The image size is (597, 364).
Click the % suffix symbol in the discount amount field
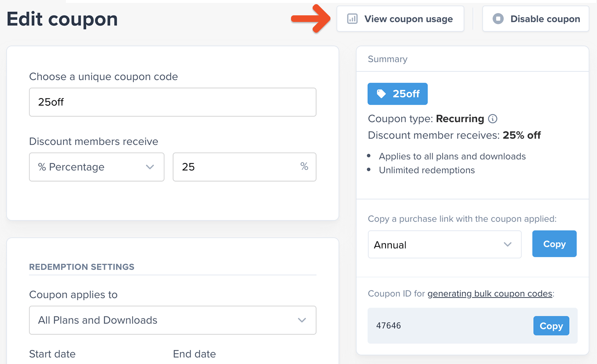point(304,166)
